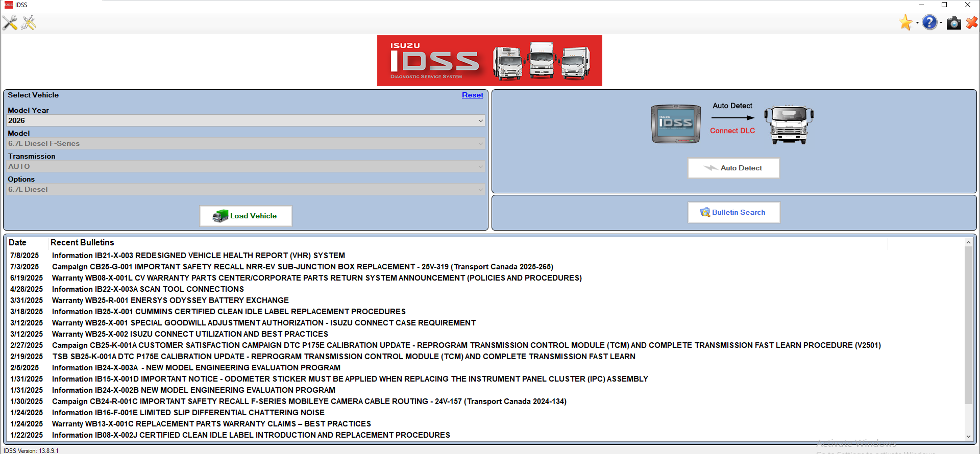The image size is (980, 454).
Task: Reset the vehicle selection
Action: click(472, 95)
